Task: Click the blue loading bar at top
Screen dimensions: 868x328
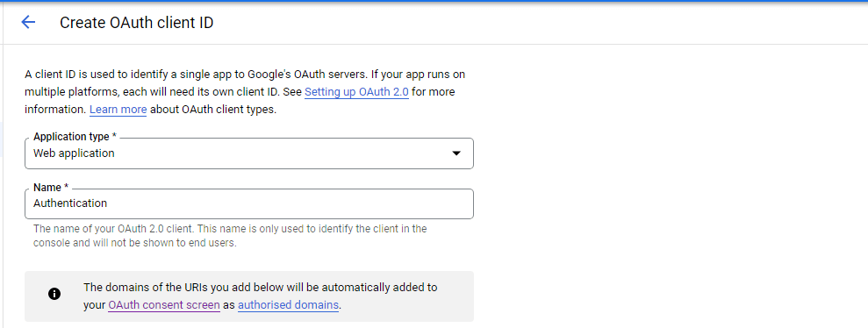Action: (x=434, y=1)
